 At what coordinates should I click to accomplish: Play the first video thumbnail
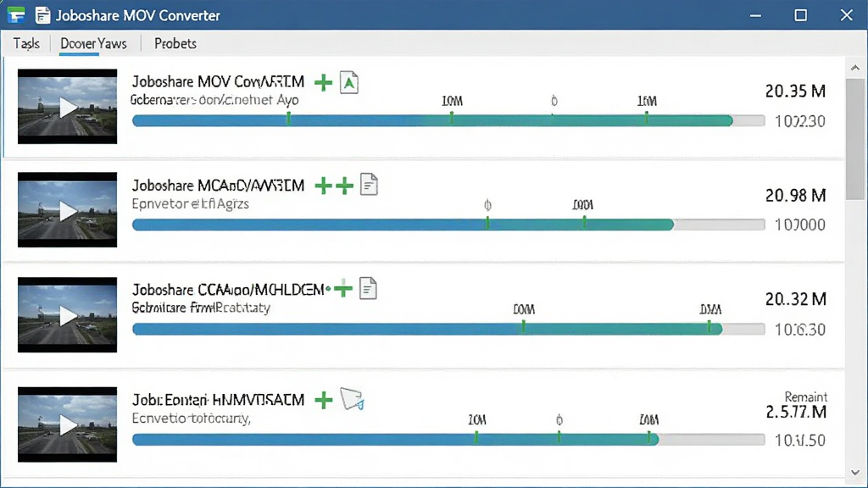point(68,106)
